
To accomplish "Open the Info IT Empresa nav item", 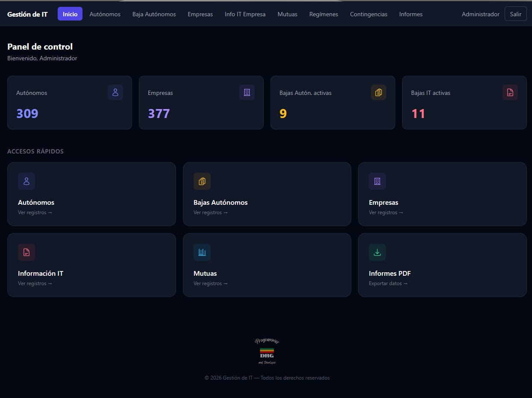I will (x=245, y=14).
